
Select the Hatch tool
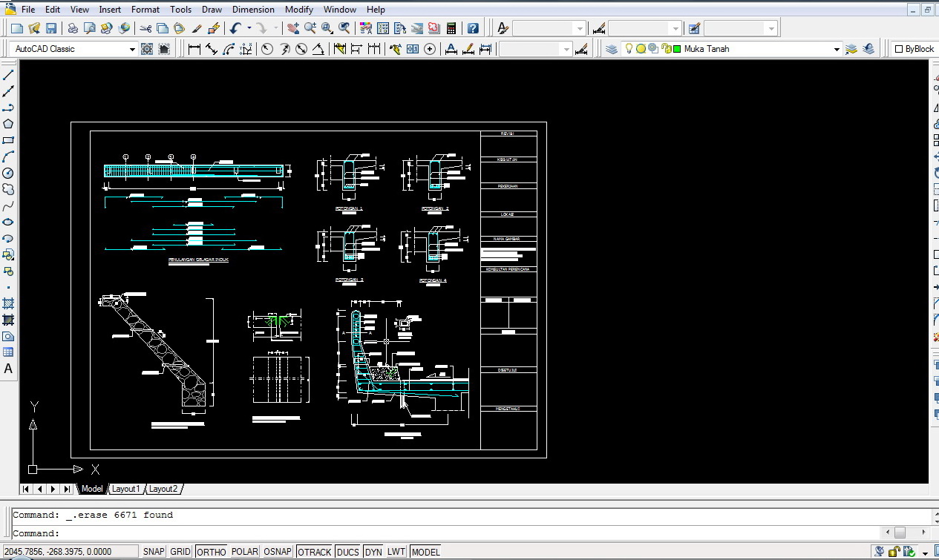tap(8, 303)
